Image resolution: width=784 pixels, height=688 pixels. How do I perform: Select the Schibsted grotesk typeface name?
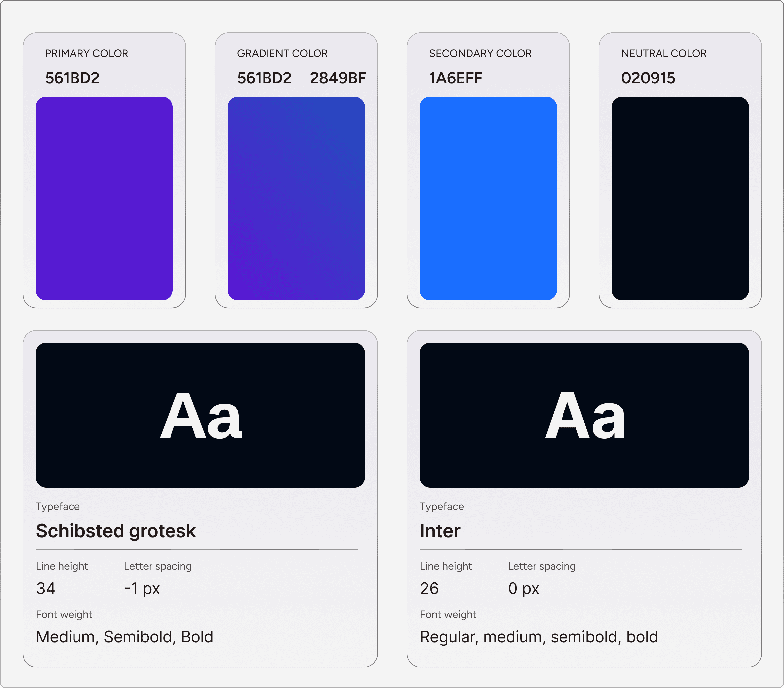[x=116, y=531]
